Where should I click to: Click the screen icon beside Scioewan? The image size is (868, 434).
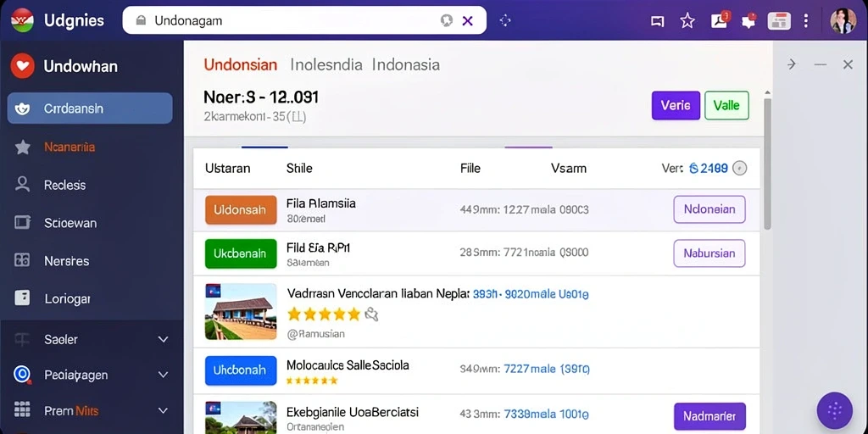click(22, 223)
